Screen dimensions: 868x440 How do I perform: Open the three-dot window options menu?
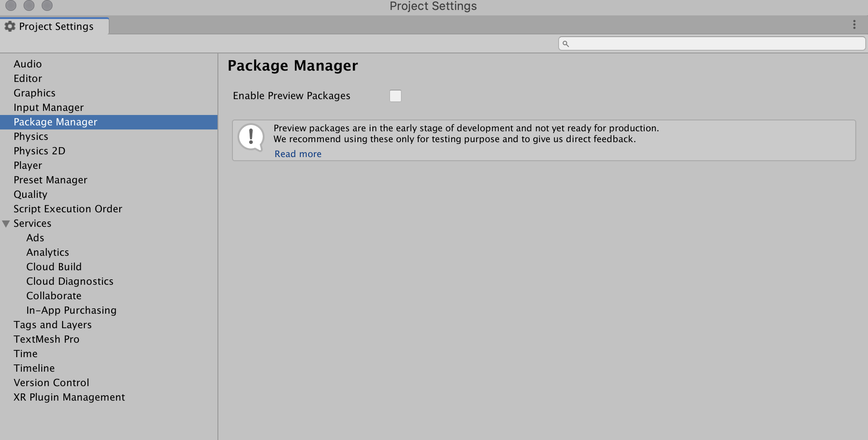pos(854,25)
